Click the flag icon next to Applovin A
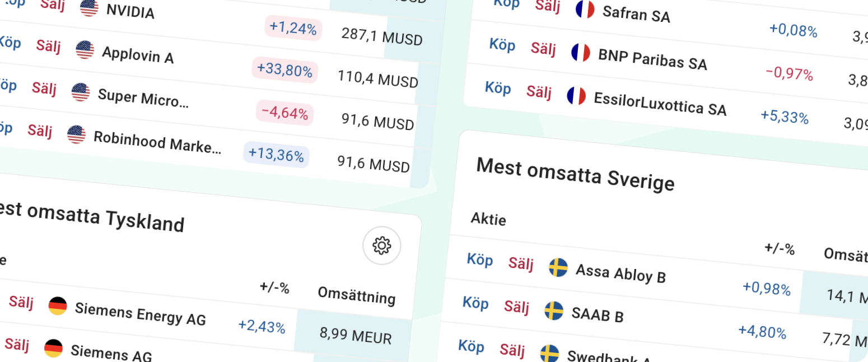 (x=85, y=50)
